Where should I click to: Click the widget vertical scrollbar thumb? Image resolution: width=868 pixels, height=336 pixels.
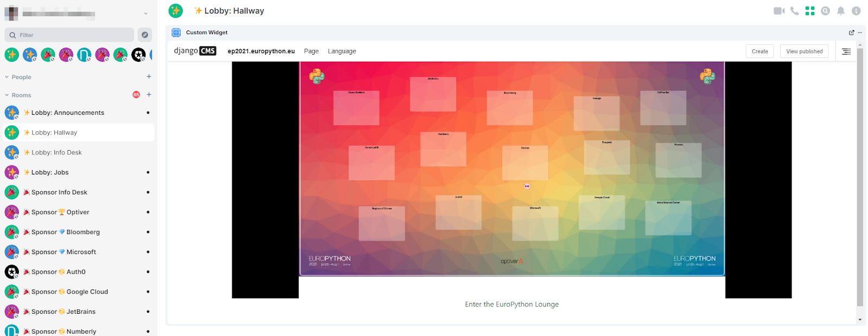click(860, 177)
